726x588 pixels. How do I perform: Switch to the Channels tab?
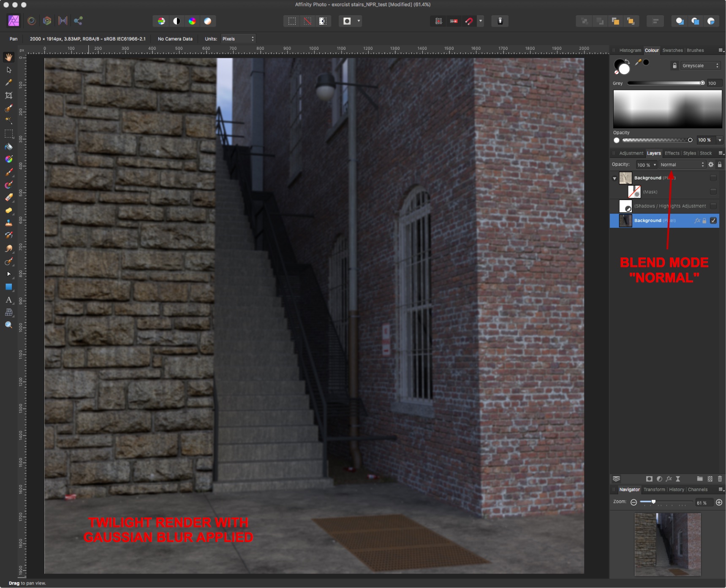[x=698, y=490]
